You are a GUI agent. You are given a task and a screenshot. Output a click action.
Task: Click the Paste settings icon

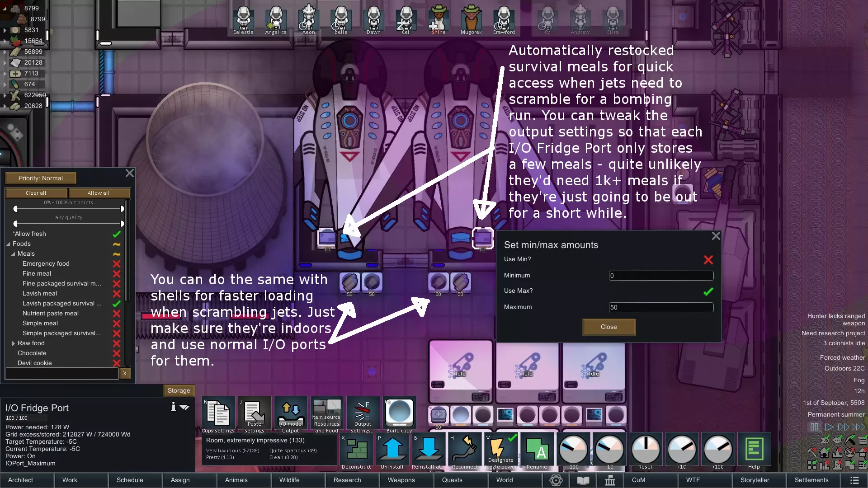pos(254,413)
